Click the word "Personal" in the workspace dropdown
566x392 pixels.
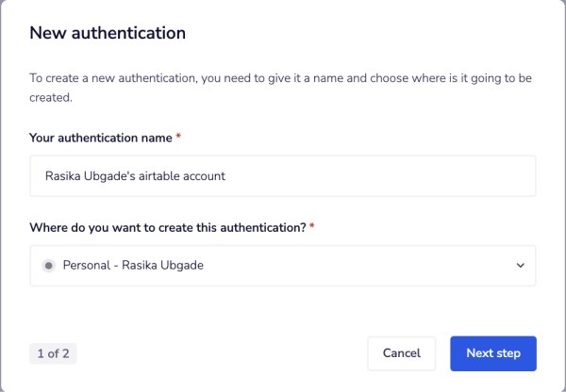(x=88, y=266)
